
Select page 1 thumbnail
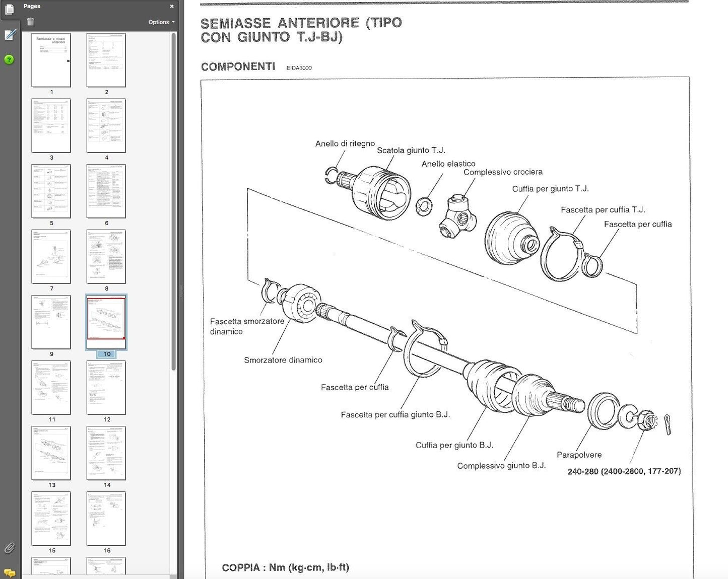pyautogui.click(x=51, y=60)
